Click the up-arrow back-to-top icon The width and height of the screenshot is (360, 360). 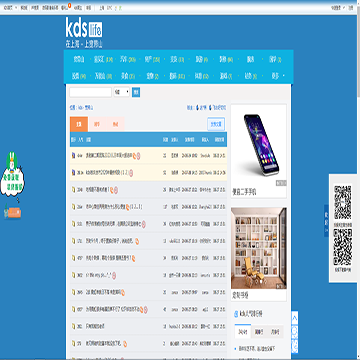295,318
